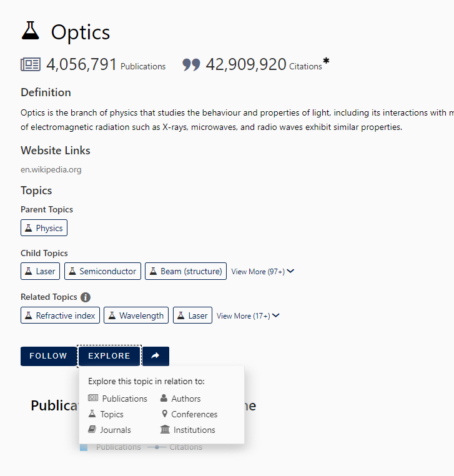Viewport: 454px width, 476px height.
Task: Select Topics in the Explore menu
Action: tap(111, 414)
